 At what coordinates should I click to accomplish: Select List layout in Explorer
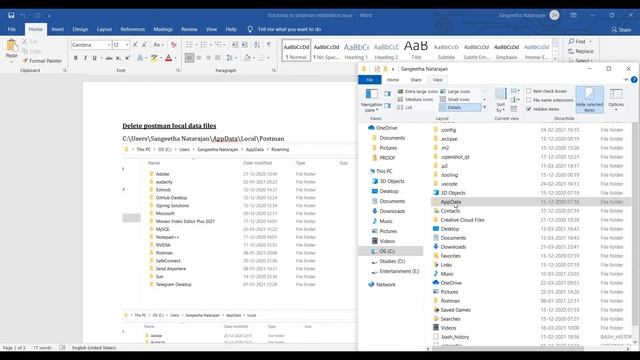[405, 107]
